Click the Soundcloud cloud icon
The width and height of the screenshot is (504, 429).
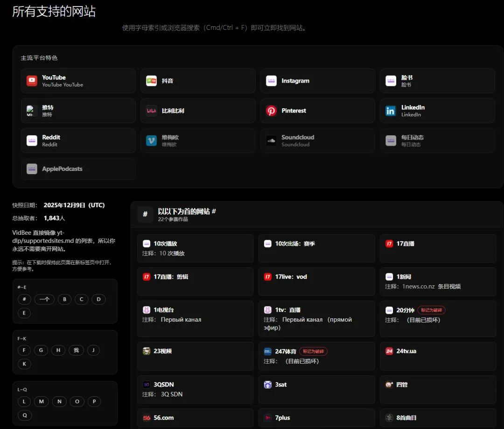pos(271,141)
